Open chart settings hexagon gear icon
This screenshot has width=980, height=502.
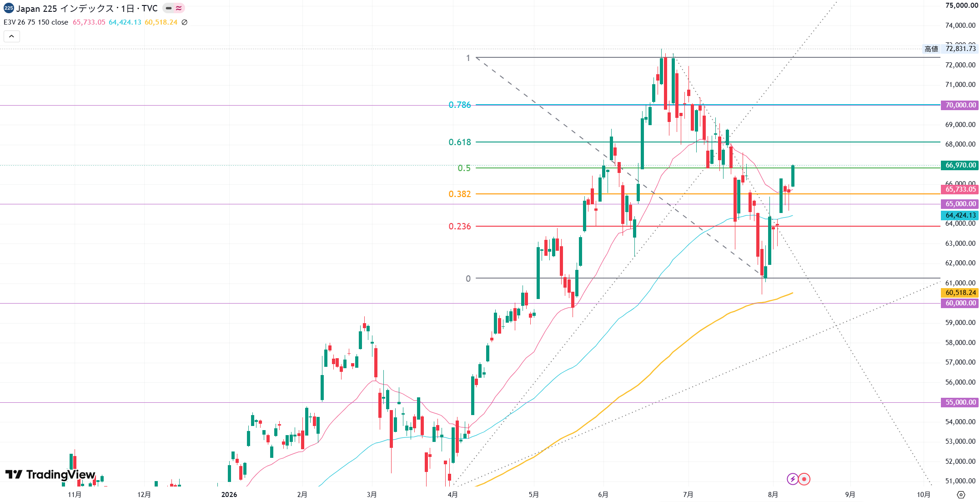click(961, 495)
